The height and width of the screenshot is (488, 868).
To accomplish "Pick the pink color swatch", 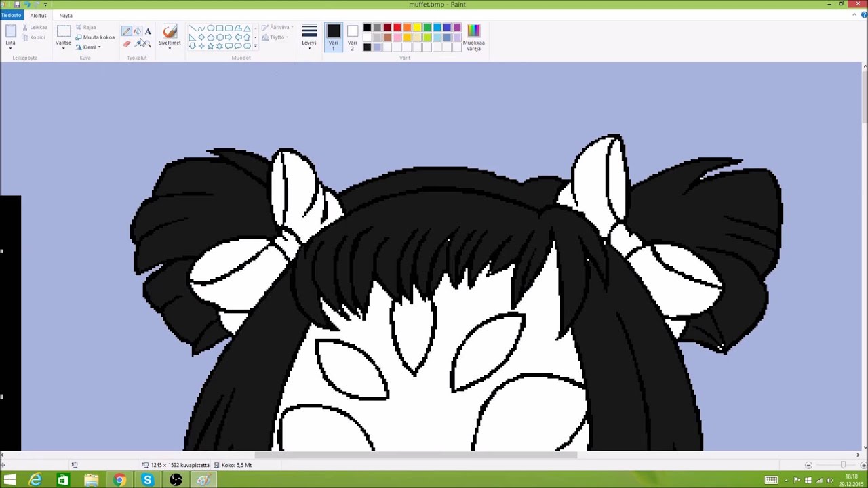I will tap(397, 37).
